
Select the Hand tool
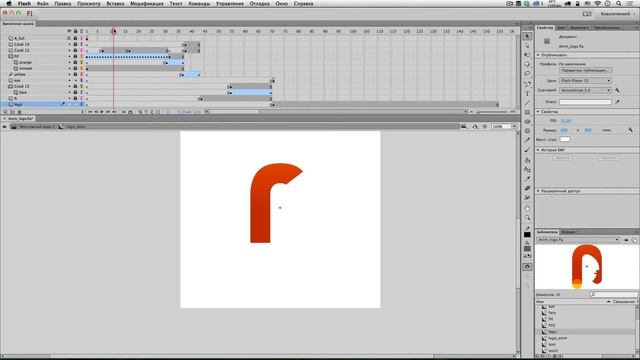click(527, 209)
